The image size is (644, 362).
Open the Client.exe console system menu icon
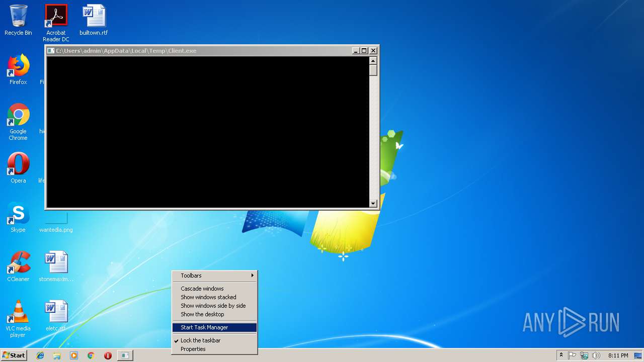tap(51, 51)
